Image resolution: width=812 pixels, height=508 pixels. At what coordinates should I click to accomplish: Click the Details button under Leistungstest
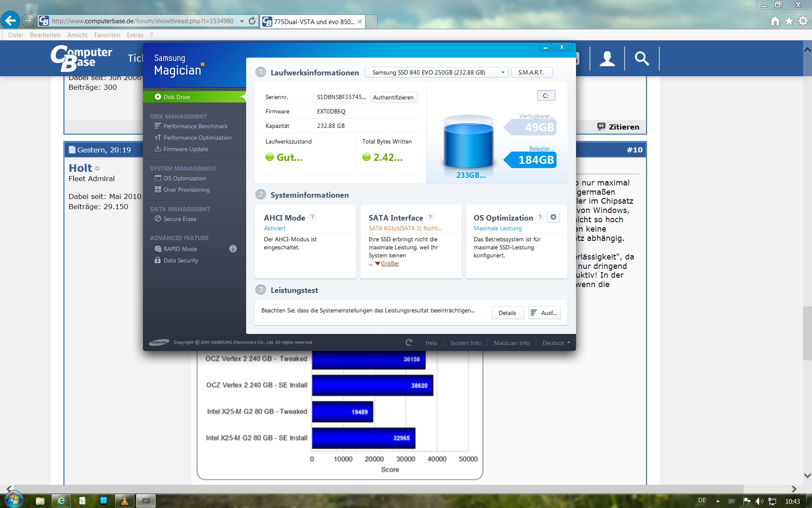tap(507, 313)
